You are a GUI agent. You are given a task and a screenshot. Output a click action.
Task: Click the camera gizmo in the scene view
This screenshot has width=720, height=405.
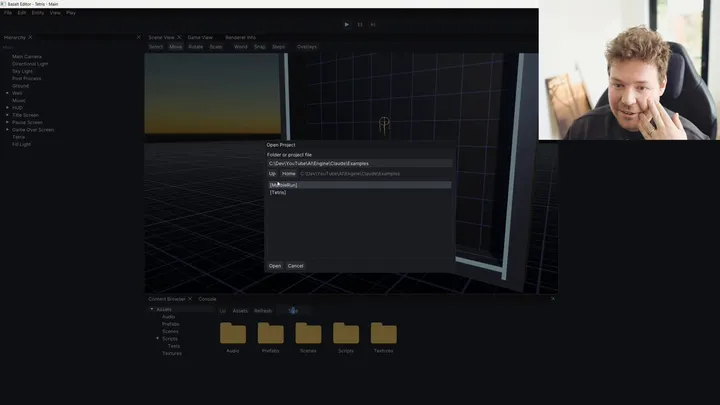384,125
